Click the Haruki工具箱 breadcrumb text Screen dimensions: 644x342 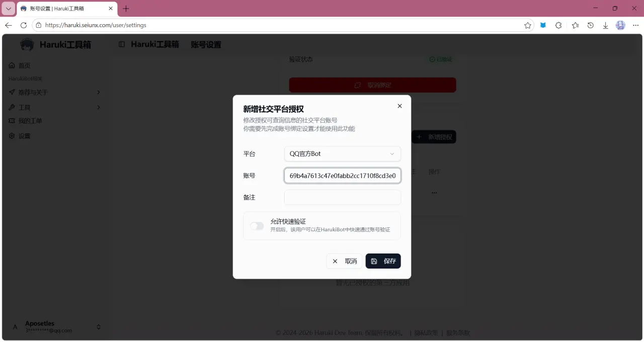(x=155, y=44)
